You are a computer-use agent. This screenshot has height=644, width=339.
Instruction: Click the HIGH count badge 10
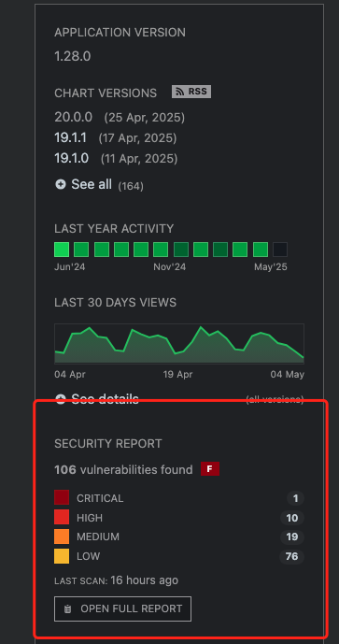[x=292, y=518]
